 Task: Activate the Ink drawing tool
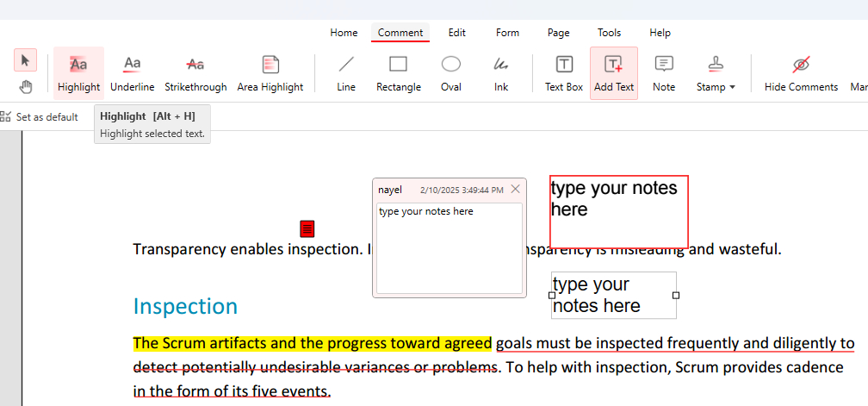500,72
